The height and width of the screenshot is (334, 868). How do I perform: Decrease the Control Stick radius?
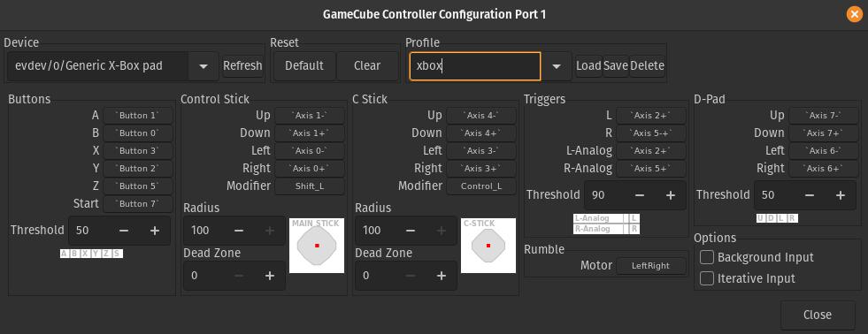tap(239, 231)
